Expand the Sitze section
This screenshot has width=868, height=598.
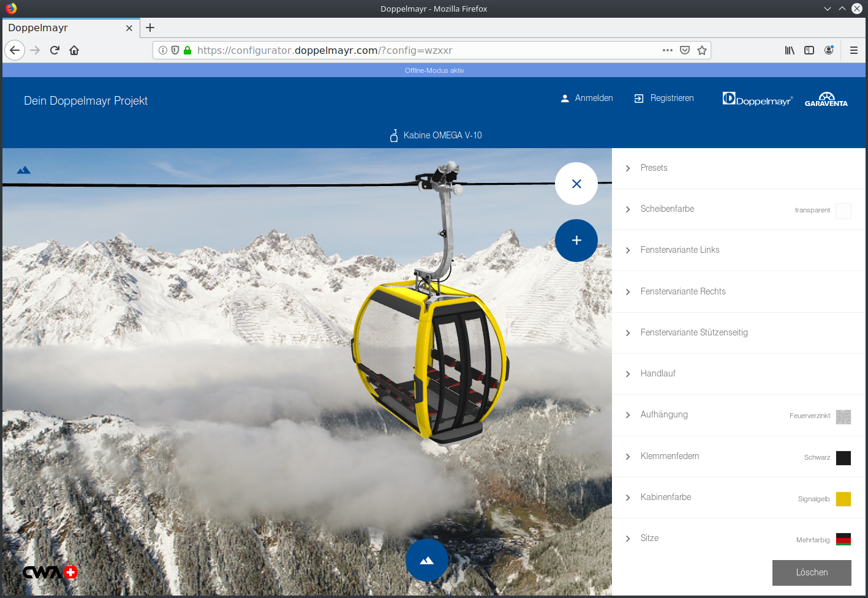(739, 539)
